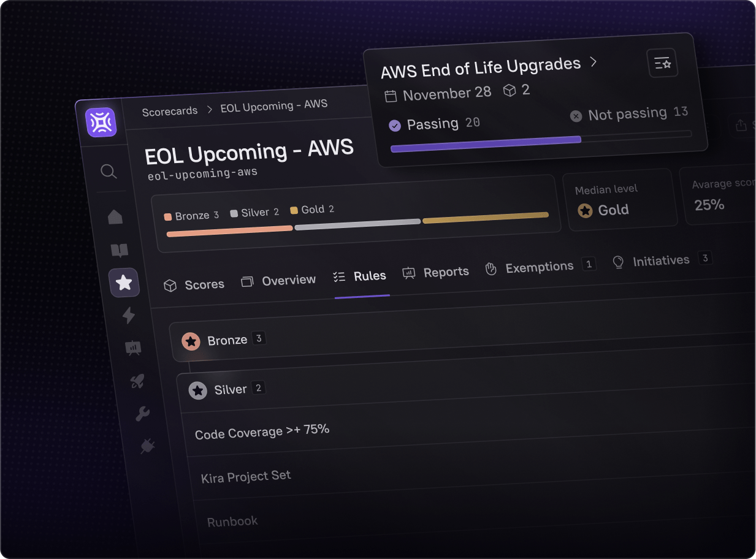Click the purple app logo icon
This screenshot has height=559, width=756.
101,123
